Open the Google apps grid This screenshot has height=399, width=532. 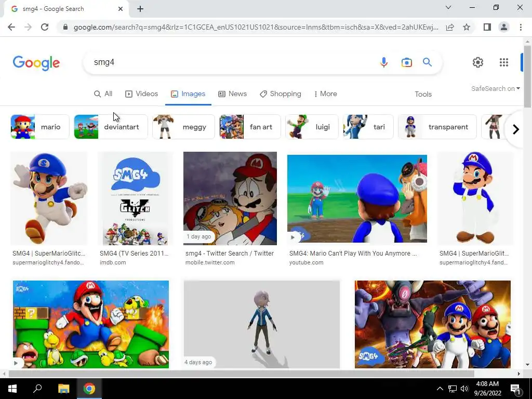pos(504,62)
